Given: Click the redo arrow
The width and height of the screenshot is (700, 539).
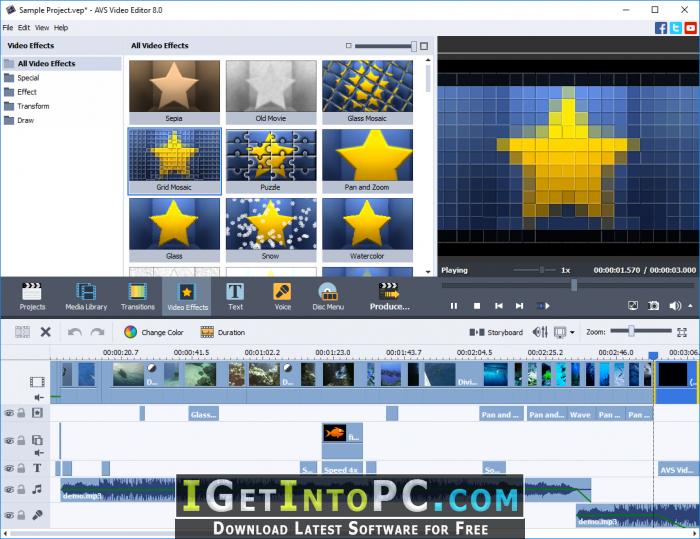Looking at the screenshot, I should pyautogui.click(x=97, y=332).
